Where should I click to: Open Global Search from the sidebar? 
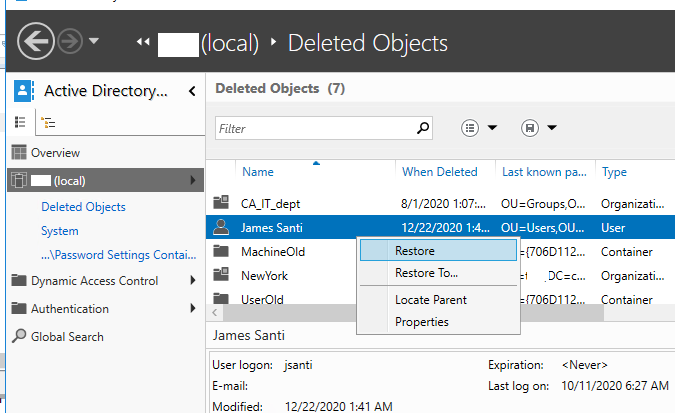tap(67, 337)
